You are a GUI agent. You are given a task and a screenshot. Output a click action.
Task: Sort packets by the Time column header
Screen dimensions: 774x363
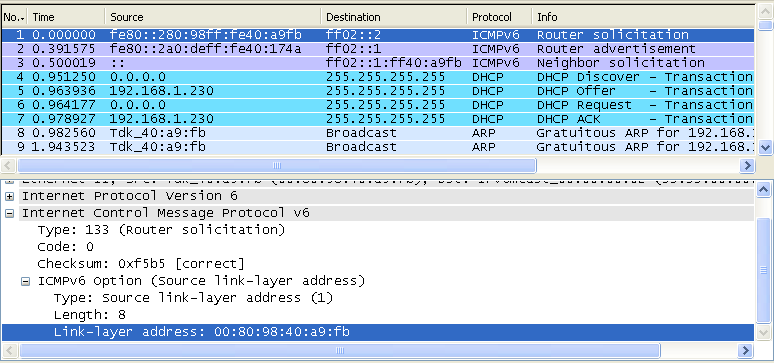click(x=66, y=17)
